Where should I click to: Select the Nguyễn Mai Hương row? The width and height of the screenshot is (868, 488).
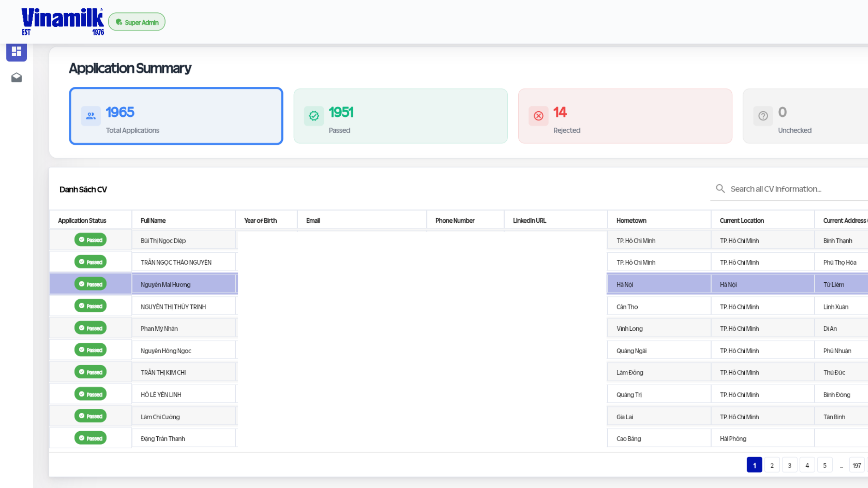coord(166,284)
